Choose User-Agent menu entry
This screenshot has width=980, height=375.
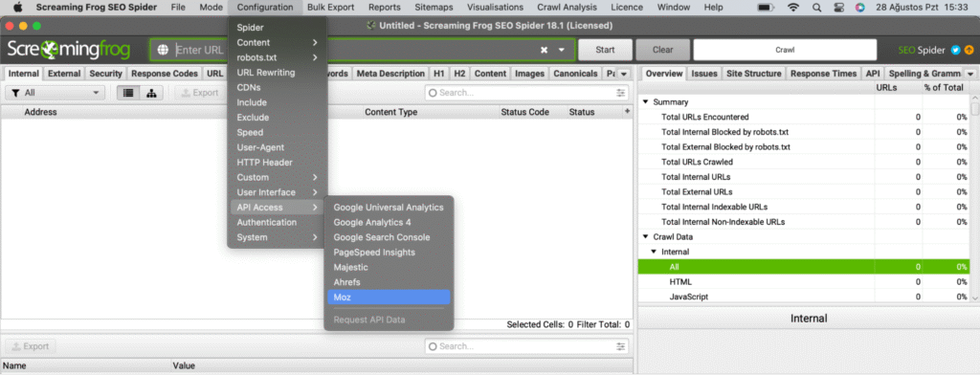[x=277, y=147]
